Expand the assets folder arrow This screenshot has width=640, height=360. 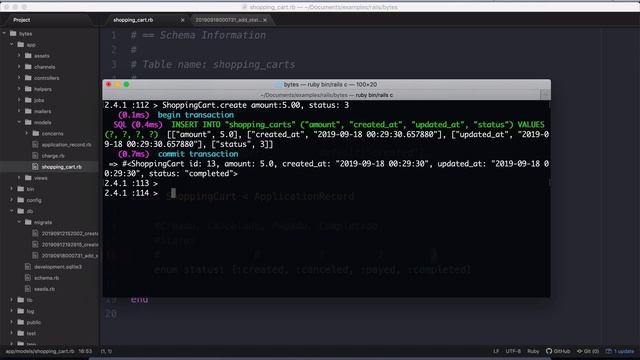tap(19, 56)
